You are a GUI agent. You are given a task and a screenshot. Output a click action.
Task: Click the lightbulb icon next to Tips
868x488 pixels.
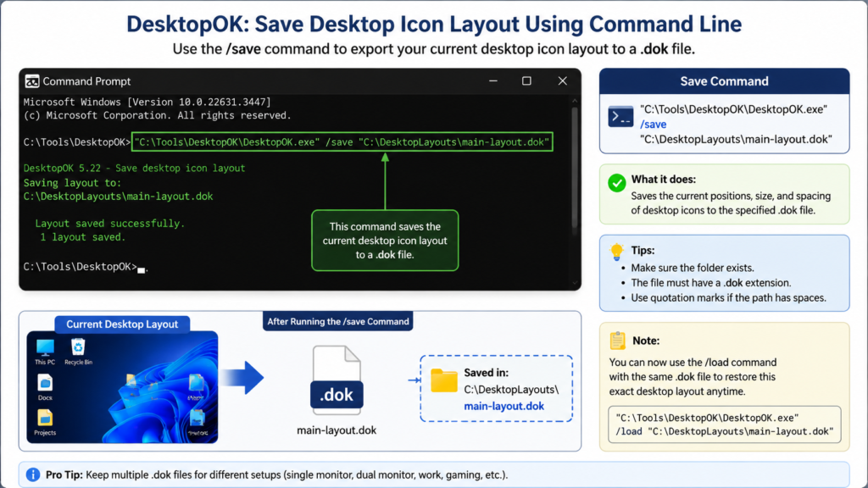coord(616,252)
